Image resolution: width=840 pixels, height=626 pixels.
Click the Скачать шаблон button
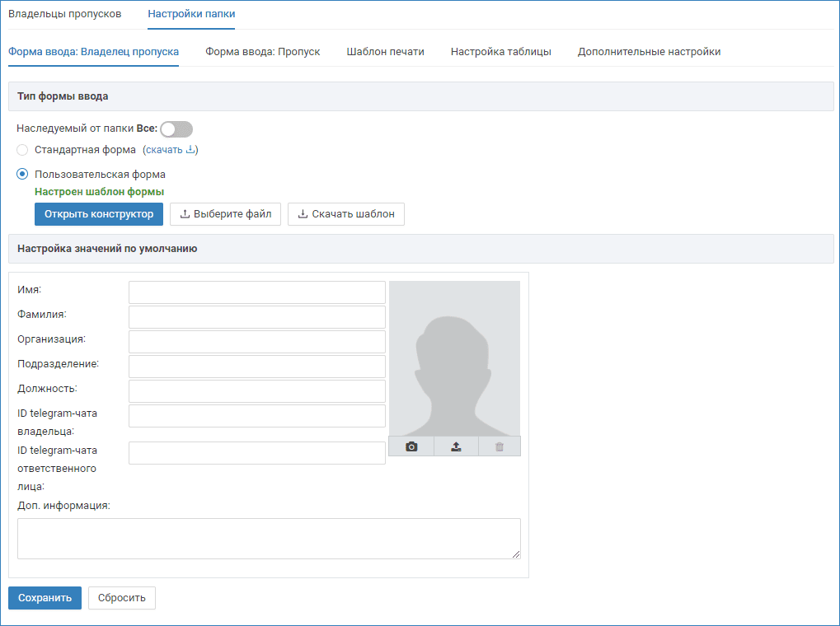click(x=345, y=214)
